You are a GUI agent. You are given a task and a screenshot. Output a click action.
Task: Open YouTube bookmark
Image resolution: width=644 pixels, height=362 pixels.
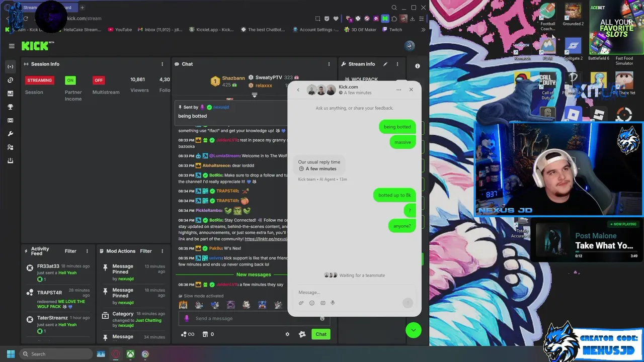click(x=120, y=30)
